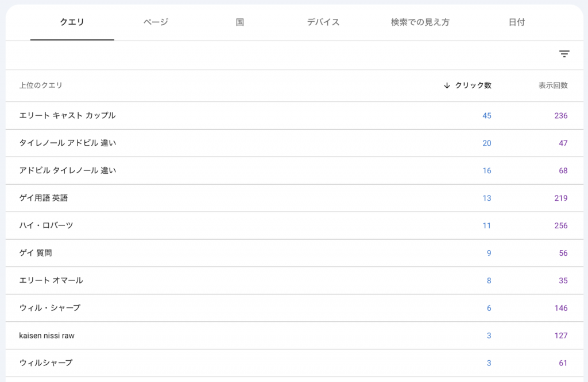This screenshot has height=382, width=588.
Task: Open the アドビル タイレノール 違い row
Action: coord(67,170)
